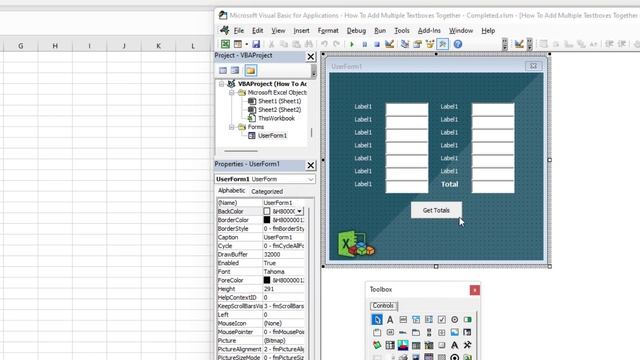Pick the OptionButton control in the Toolbox
Image resolution: width=640 pixels, height=360 pixels.
[x=454, y=320]
